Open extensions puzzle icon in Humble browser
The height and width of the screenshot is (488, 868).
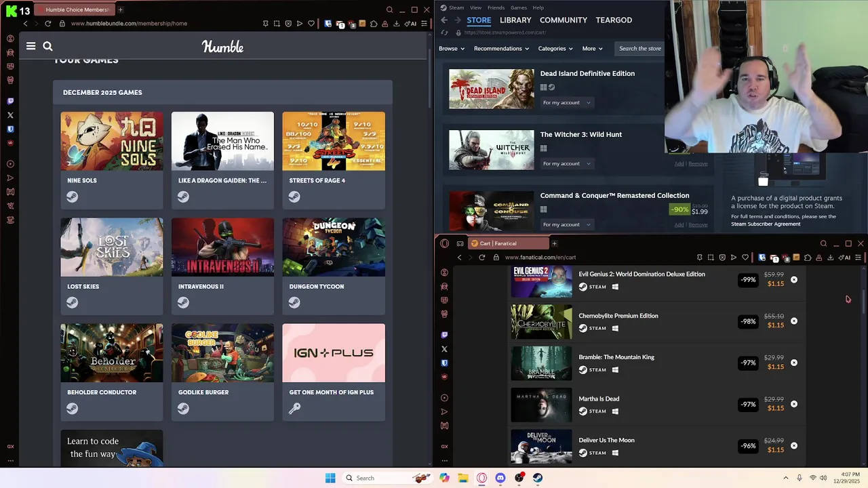point(374,23)
